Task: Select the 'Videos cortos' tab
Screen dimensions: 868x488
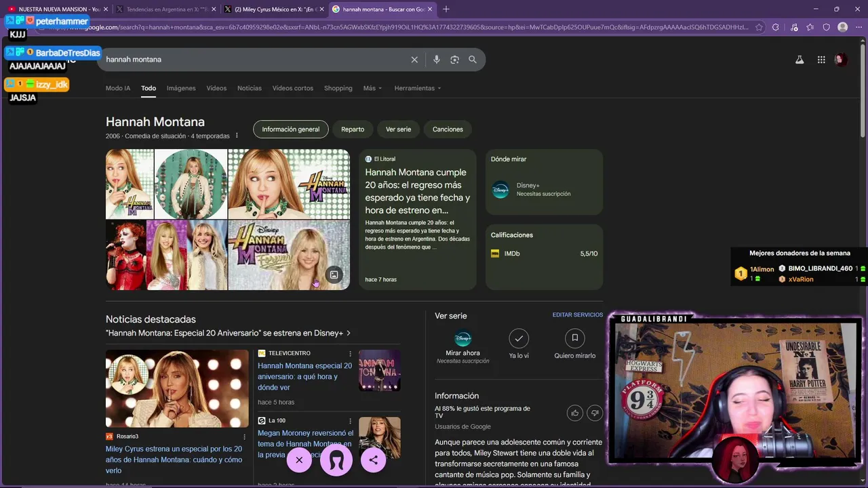Action: click(293, 88)
